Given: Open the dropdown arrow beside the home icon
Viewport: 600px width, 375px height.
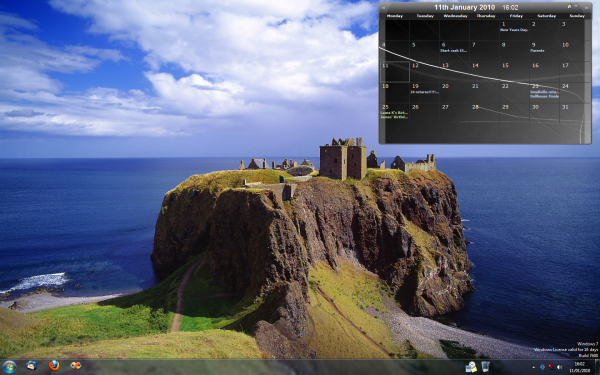Looking at the screenshot, I should click(576, 6).
